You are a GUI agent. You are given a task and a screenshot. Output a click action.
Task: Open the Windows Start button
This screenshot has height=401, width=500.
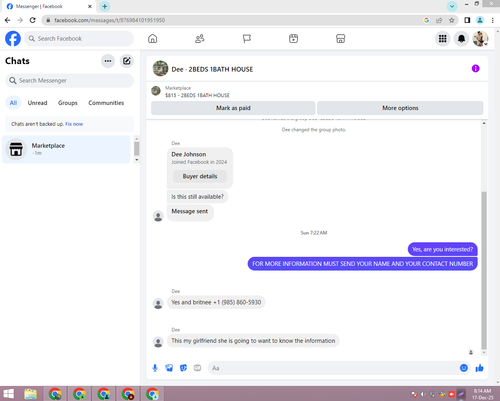9,394
